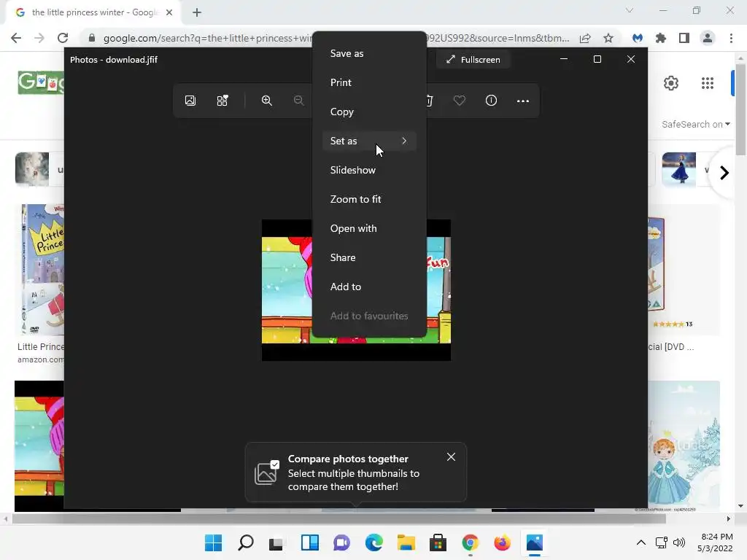
Task: Open the Malwarebytes extension icon
Action: (x=638, y=38)
